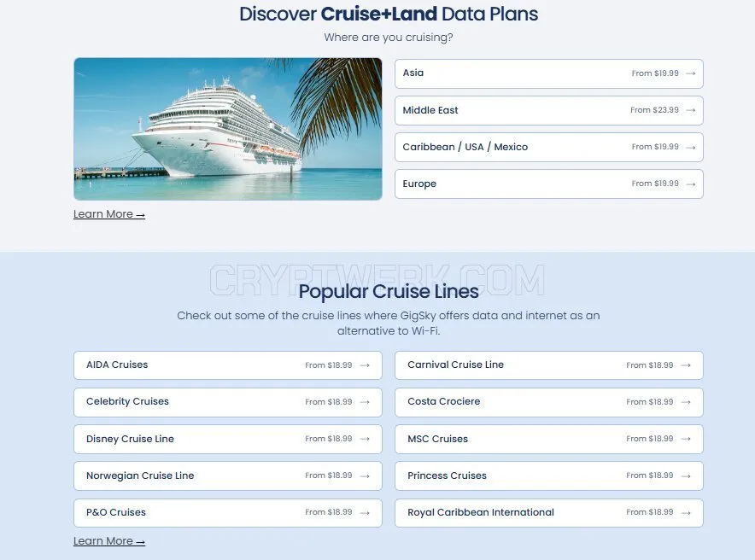Click the arrow icon in P&O Cruises row
755x560 pixels.
[x=365, y=513]
